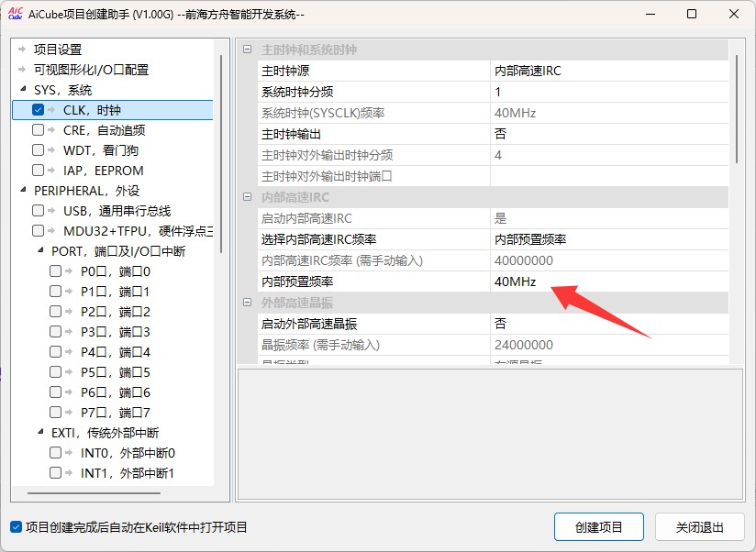This screenshot has width=756, height=552.
Task: Uncheck the CLK 时钟 checkbox
Action: 39,110
